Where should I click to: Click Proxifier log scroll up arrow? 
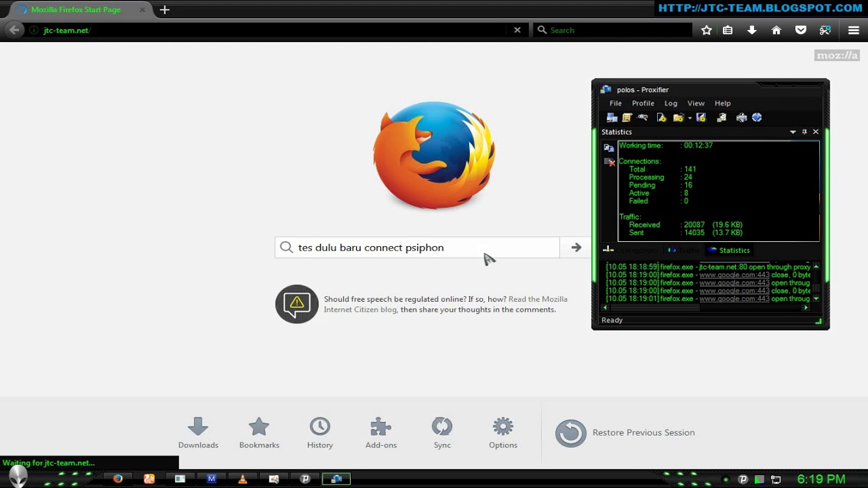coord(816,266)
